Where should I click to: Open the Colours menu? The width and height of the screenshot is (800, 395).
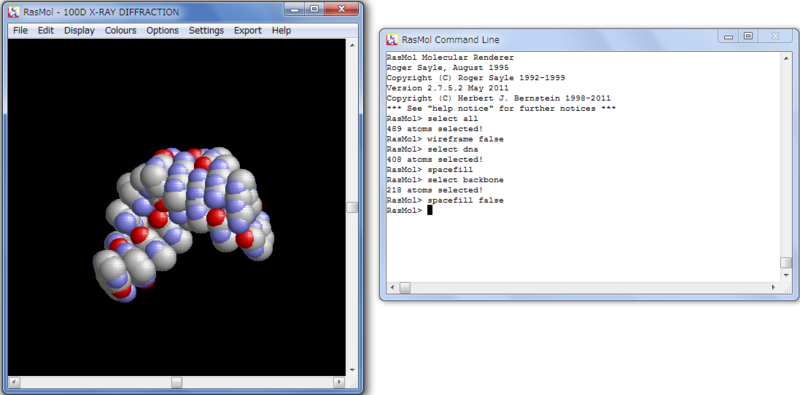(120, 31)
